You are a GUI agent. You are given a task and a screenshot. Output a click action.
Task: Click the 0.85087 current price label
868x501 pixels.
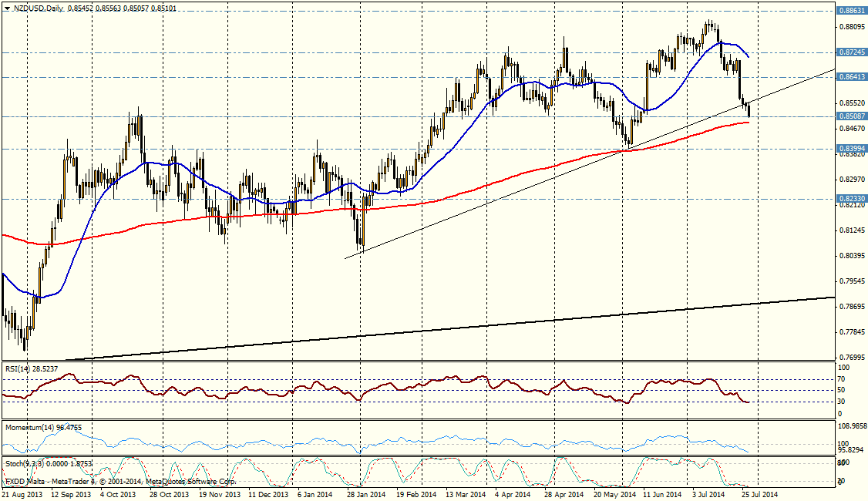(851, 116)
